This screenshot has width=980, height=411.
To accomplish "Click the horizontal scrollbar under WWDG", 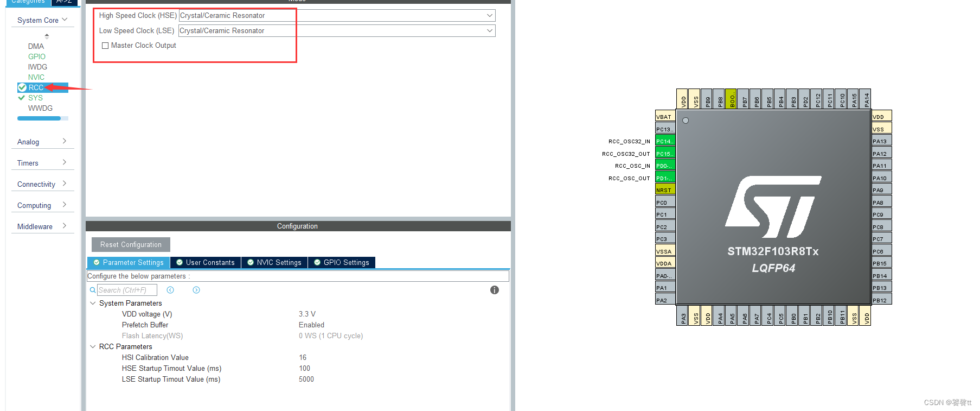I will [39, 118].
